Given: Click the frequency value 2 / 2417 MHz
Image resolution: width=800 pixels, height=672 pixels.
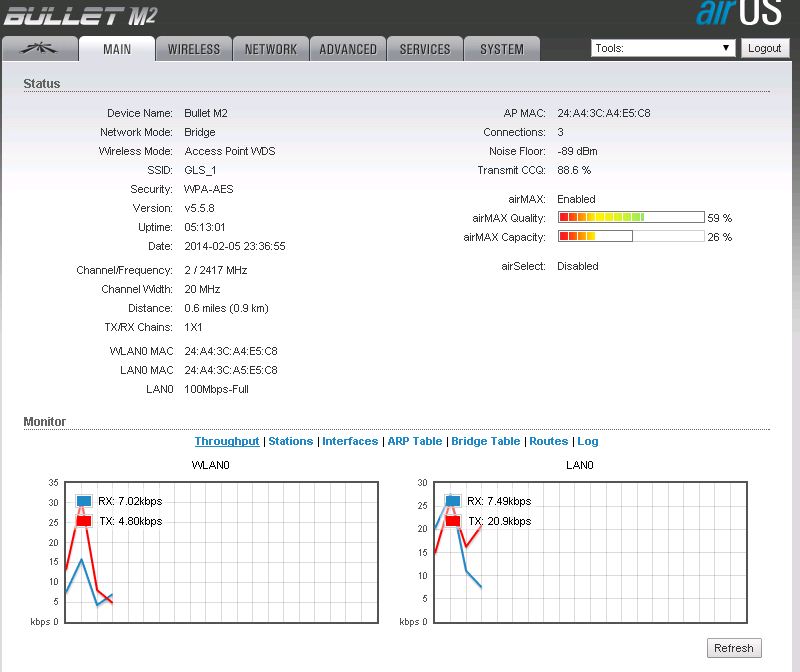Looking at the screenshot, I should tap(216, 270).
